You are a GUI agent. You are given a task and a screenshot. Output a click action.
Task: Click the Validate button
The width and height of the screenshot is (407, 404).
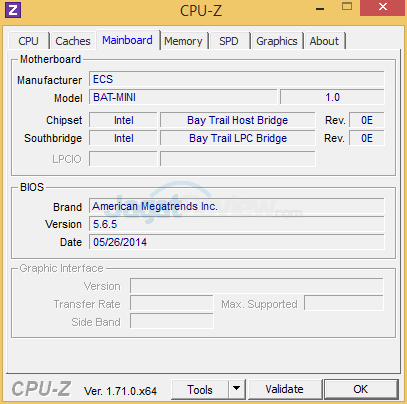284,389
